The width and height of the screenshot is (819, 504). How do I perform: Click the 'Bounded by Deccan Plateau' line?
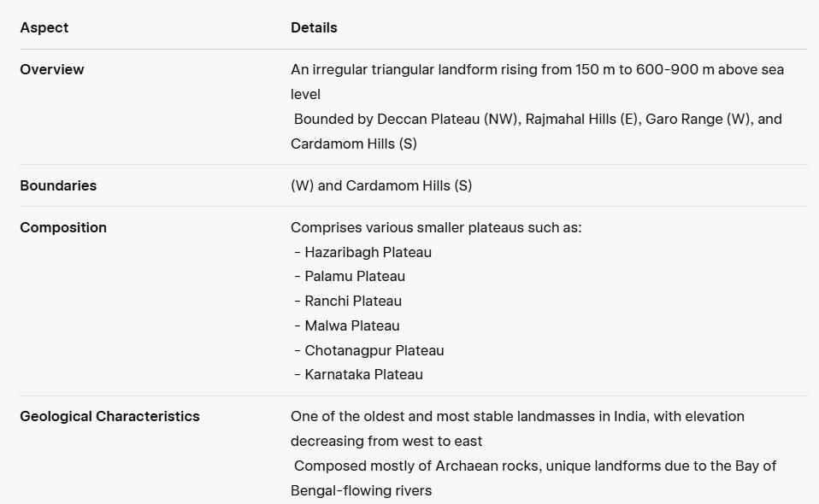(x=536, y=131)
